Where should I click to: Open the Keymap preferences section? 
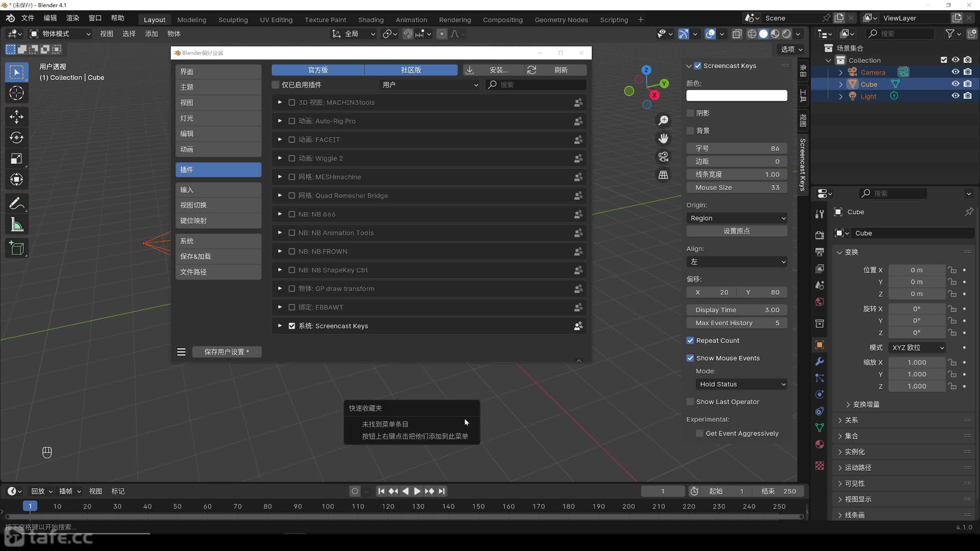coord(219,220)
